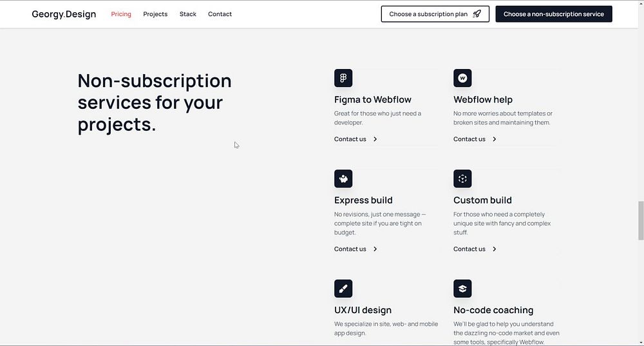Image resolution: width=644 pixels, height=346 pixels.
Task: Click description 'For those who need a completely unique site'
Action: (x=502, y=223)
